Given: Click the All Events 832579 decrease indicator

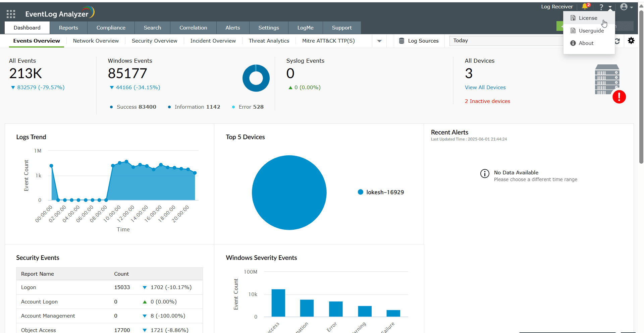Looking at the screenshot, I should coord(38,88).
